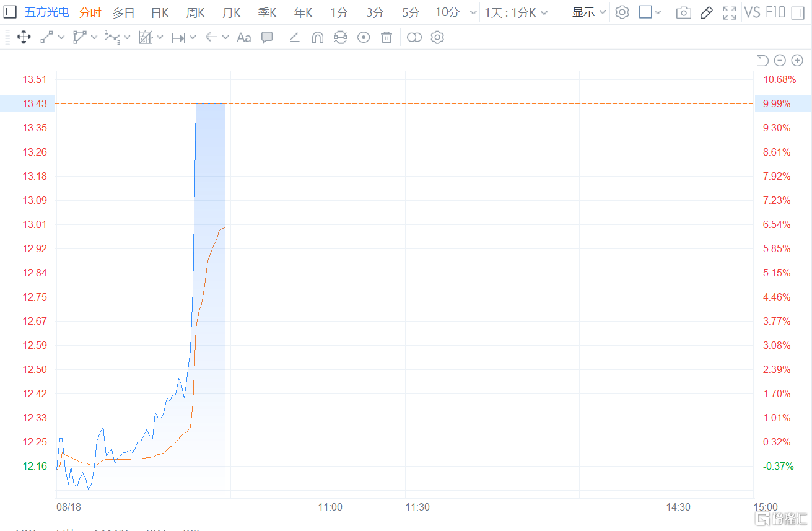The image size is (812, 531).
Task: Click the 13.51 price axis label
Action: pos(35,79)
